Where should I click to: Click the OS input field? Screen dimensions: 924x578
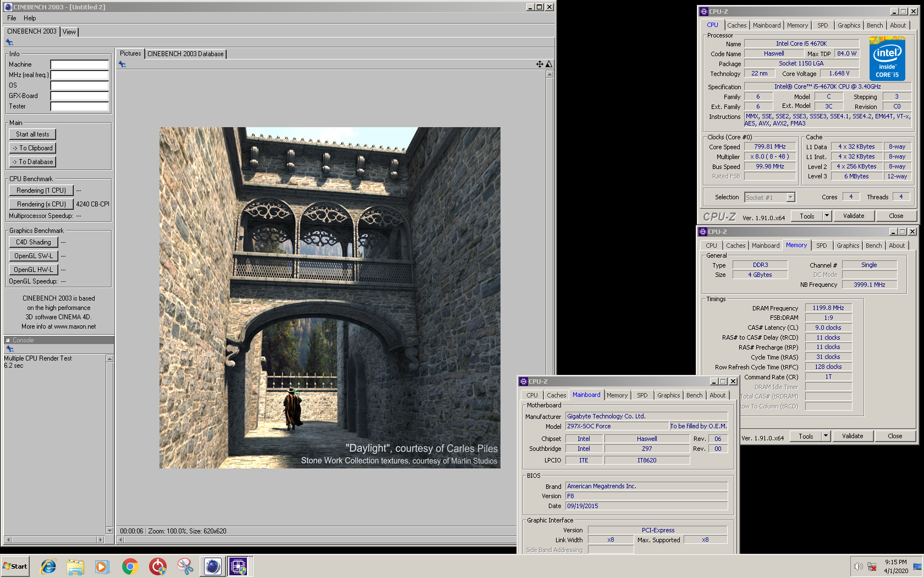click(80, 85)
